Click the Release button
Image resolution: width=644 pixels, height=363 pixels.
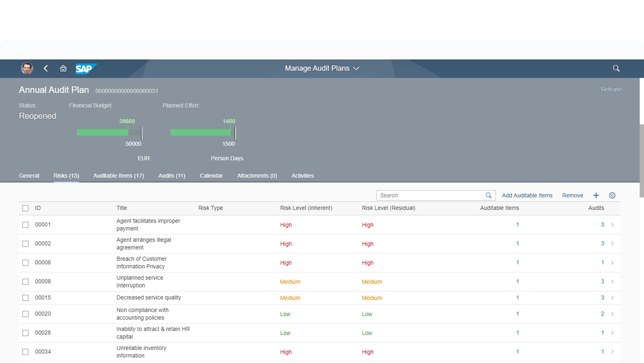click(611, 89)
